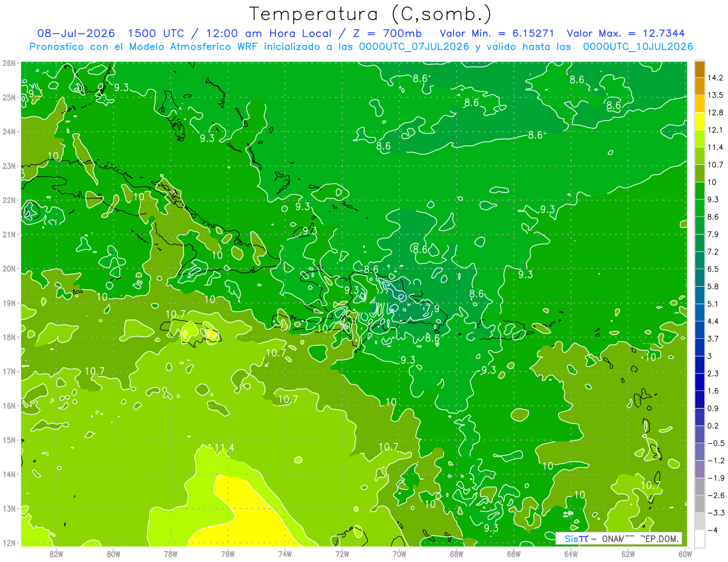The width and height of the screenshot is (728, 562).
Task: Click the colorbar label '3.7'
Action: pyautogui.click(x=713, y=338)
